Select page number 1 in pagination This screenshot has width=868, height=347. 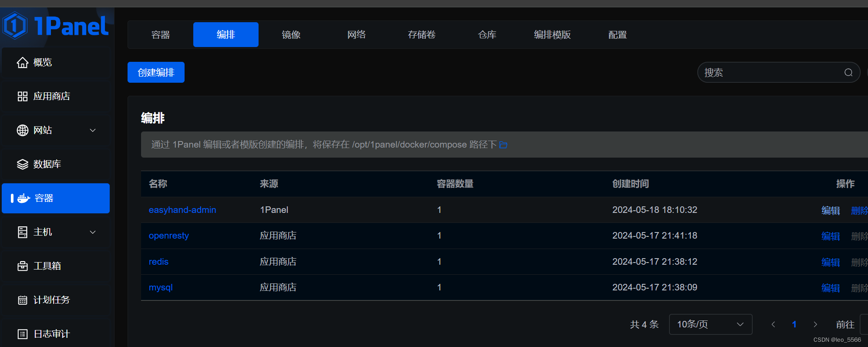pyautogui.click(x=794, y=324)
